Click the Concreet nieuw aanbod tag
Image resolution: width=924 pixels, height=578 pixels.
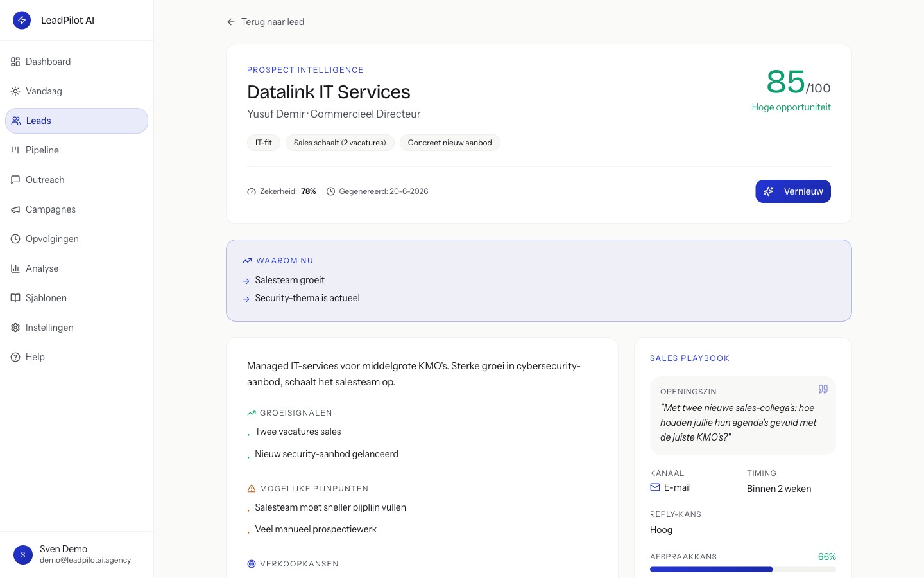pyautogui.click(x=450, y=143)
